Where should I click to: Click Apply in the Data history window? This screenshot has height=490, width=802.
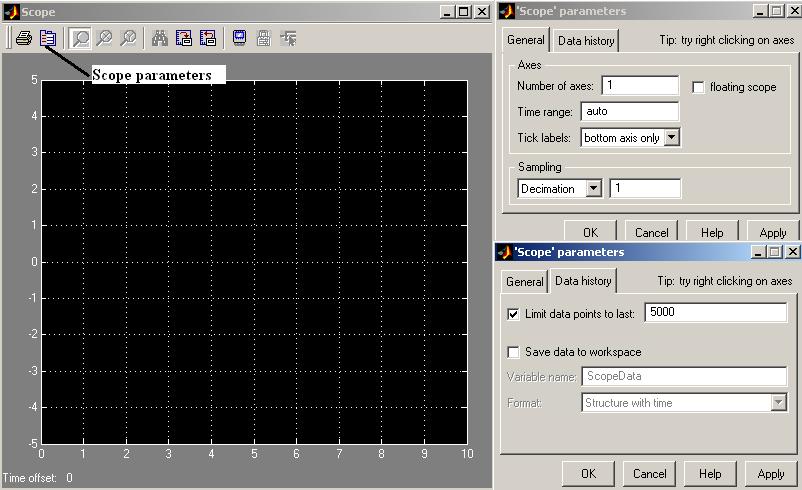771,474
